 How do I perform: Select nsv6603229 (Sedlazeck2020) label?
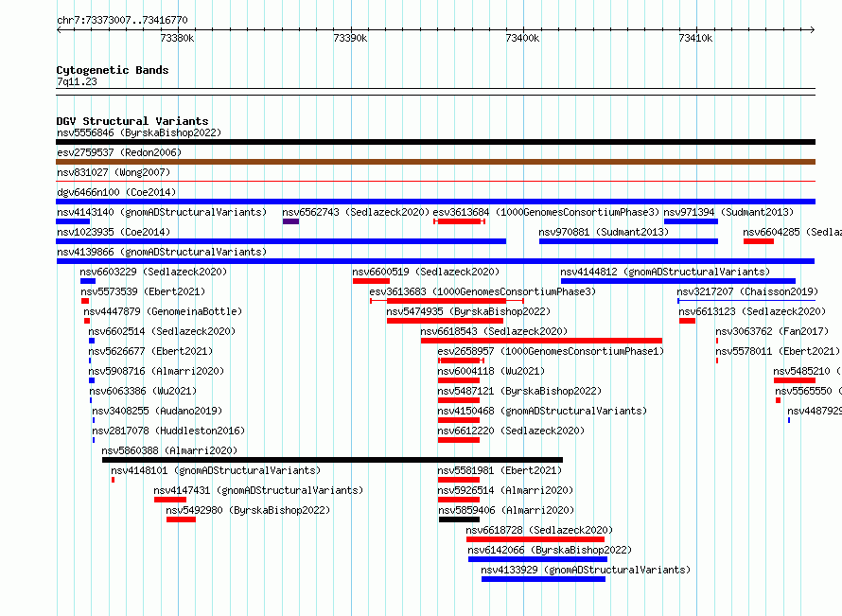click(x=153, y=272)
